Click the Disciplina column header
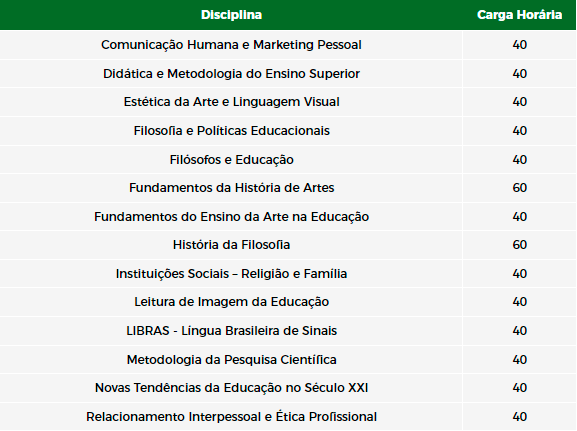 231,15
